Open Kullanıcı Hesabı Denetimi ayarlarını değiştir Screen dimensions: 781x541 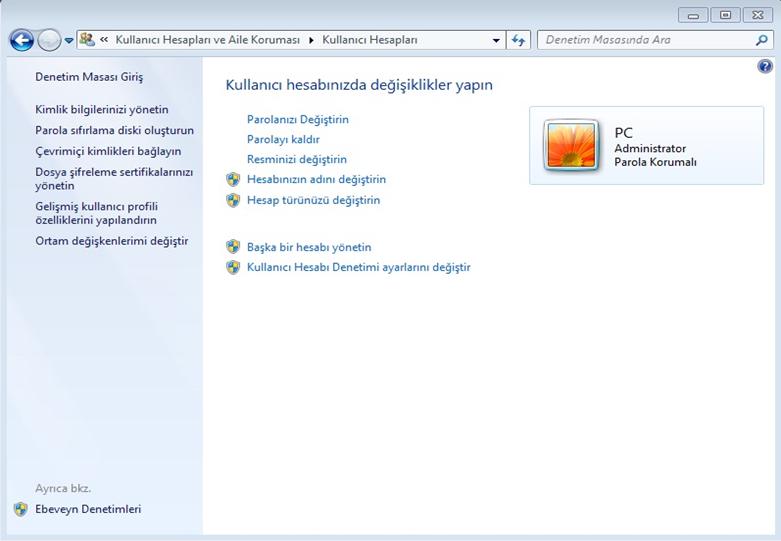coord(359,267)
